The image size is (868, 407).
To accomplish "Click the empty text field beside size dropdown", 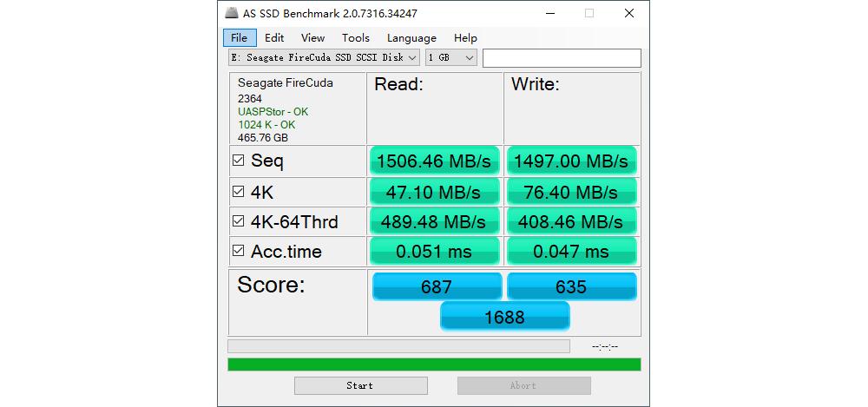I will point(562,58).
